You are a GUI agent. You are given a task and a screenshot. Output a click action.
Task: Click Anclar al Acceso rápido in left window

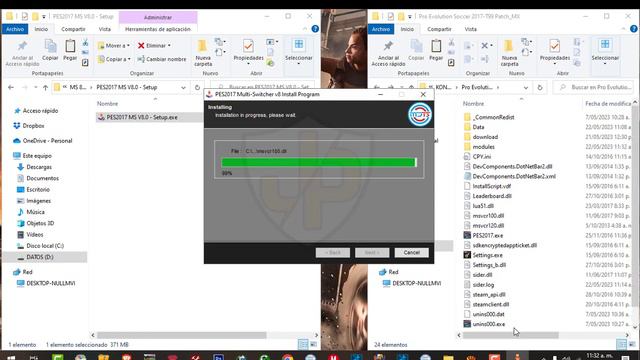tap(22, 53)
